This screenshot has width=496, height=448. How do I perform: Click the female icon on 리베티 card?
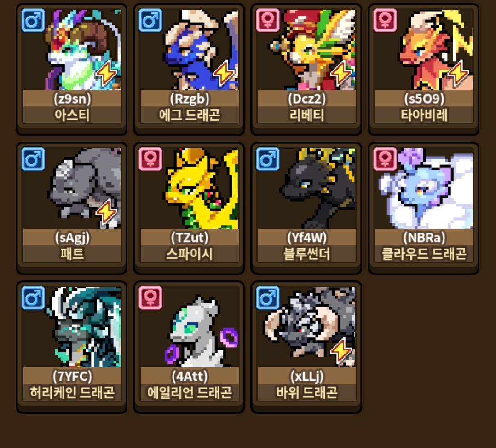click(x=268, y=21)
